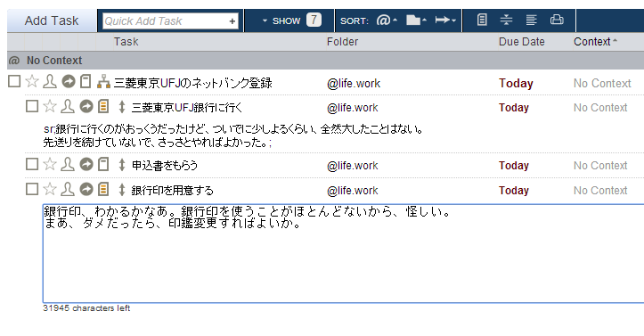Viewport: 644px width, 336px height.
Task: Click subtask hierarchy icon on 三菱東京UFJのネットバンク登録
Action: [103, 82]
